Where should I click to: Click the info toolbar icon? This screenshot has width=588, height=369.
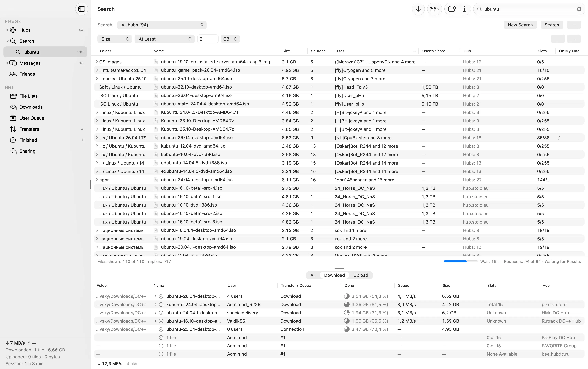(464, 9)
